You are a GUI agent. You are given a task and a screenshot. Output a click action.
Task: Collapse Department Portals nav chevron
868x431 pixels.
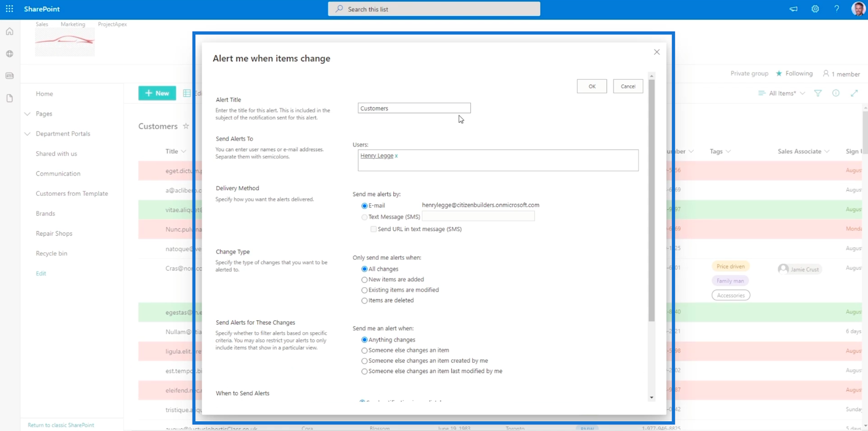(x=27, y=134)
